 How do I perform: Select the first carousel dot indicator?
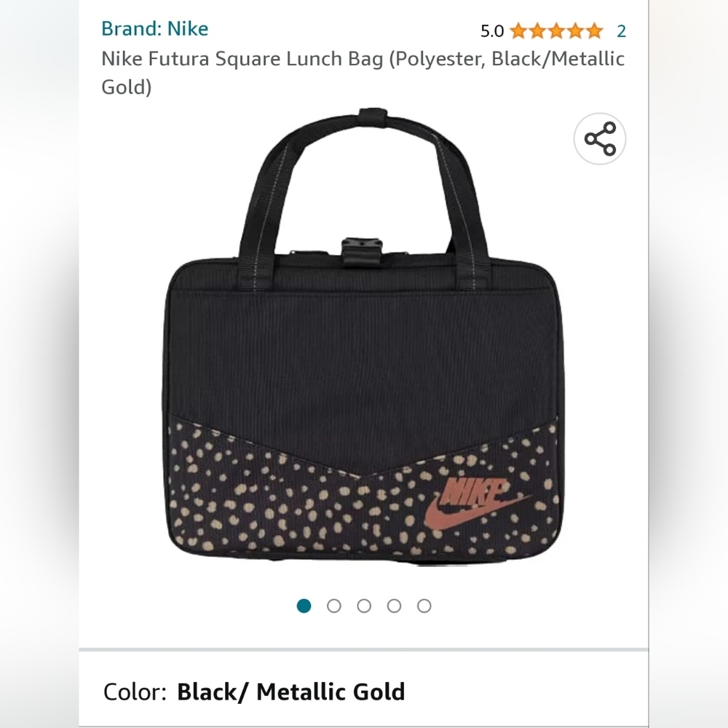point(304,605)
